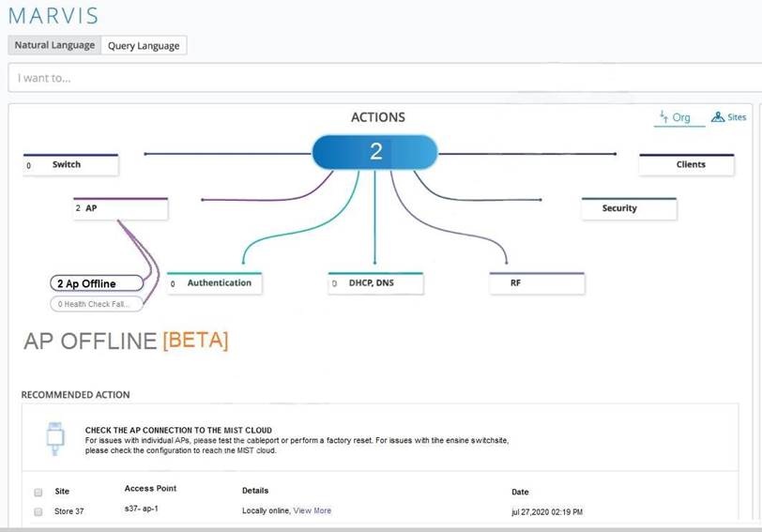Viewport: 762px width, 532px height.
Task: Expand the Switch actions category
Action: (x=71, y=165)
